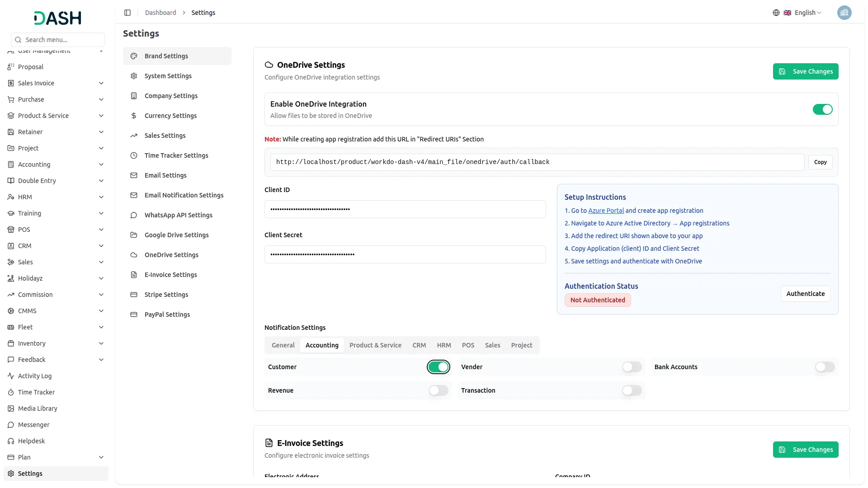Click the Authenticate button
Image resolution: width=868 pixels, height=488 pixels.
point(805,293)
